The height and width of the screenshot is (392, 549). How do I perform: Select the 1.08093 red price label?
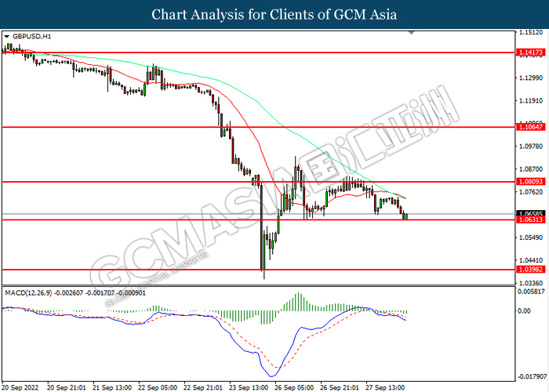(x=531, y=182)
